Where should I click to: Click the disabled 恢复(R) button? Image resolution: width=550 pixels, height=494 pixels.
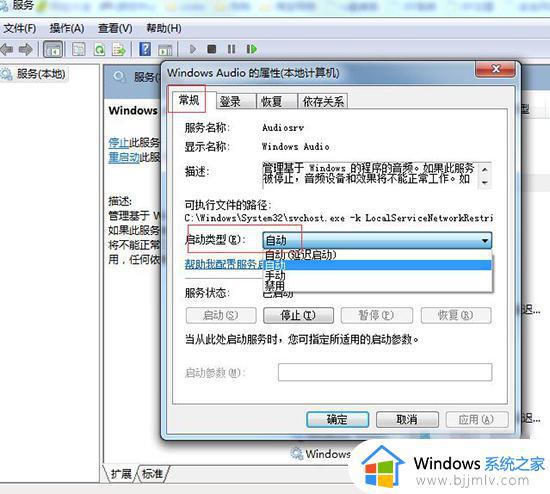pyautogui.click(x=456, y=315)
